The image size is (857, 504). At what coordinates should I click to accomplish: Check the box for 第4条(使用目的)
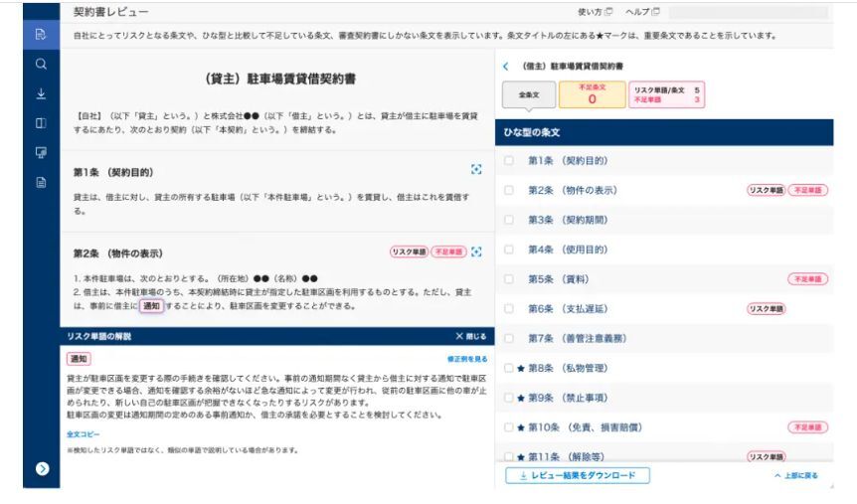(509, 250)
